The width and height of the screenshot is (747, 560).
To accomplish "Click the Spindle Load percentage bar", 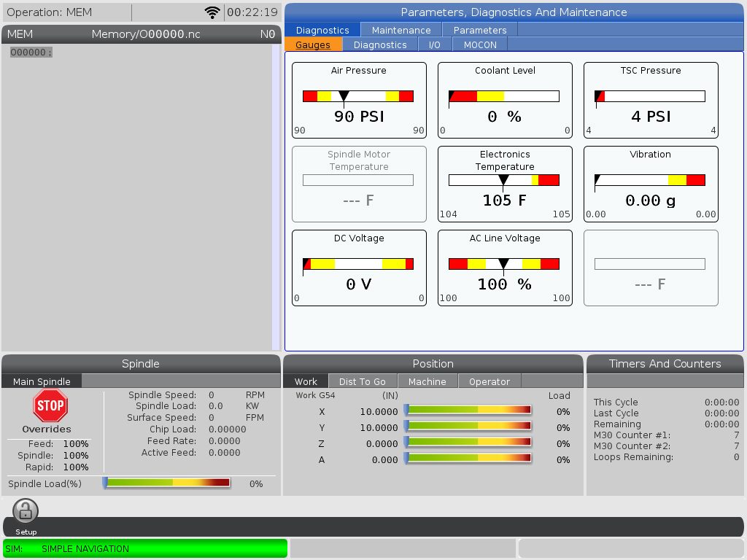I will click(x=167, y=483).
